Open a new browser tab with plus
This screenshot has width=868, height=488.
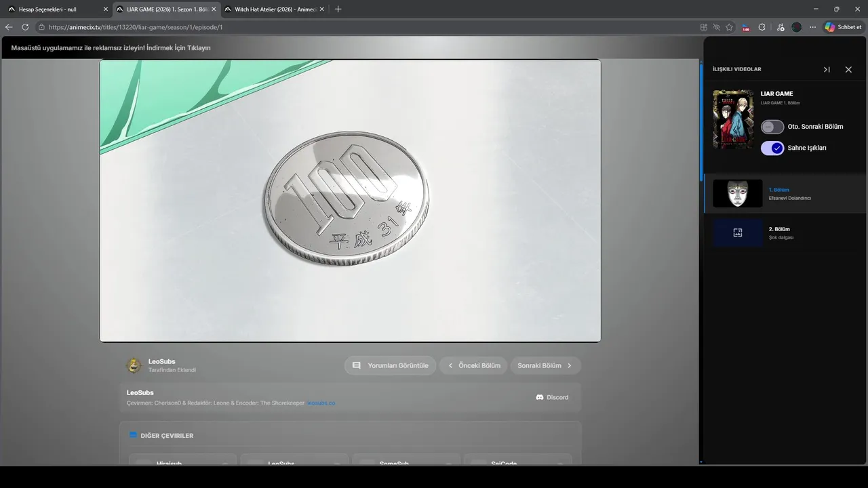point(338,9)
